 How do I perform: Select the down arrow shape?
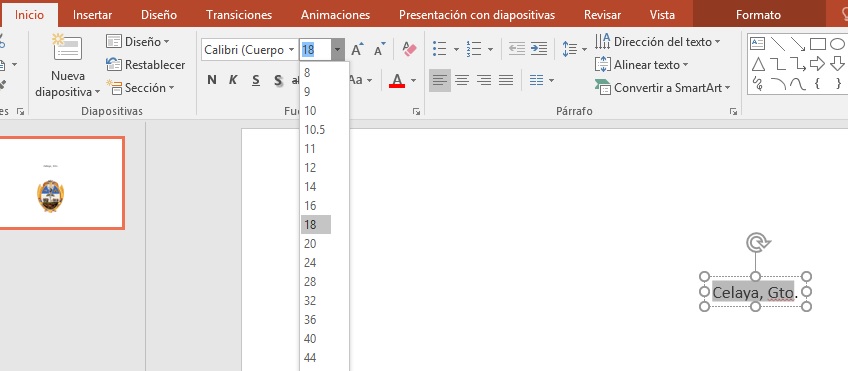pos(837,64)
